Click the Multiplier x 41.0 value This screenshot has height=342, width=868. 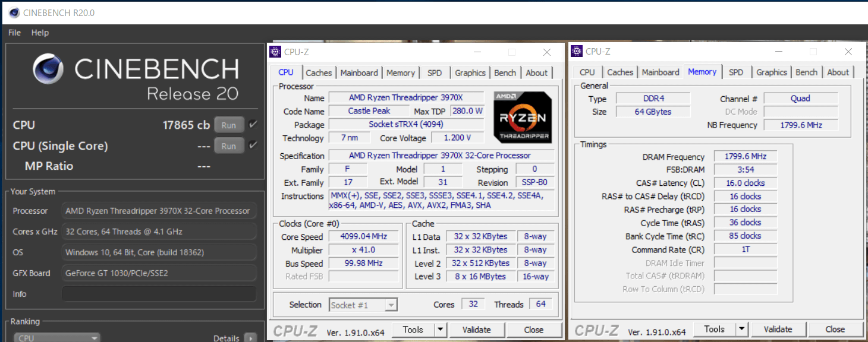click(x=363, y=250)
